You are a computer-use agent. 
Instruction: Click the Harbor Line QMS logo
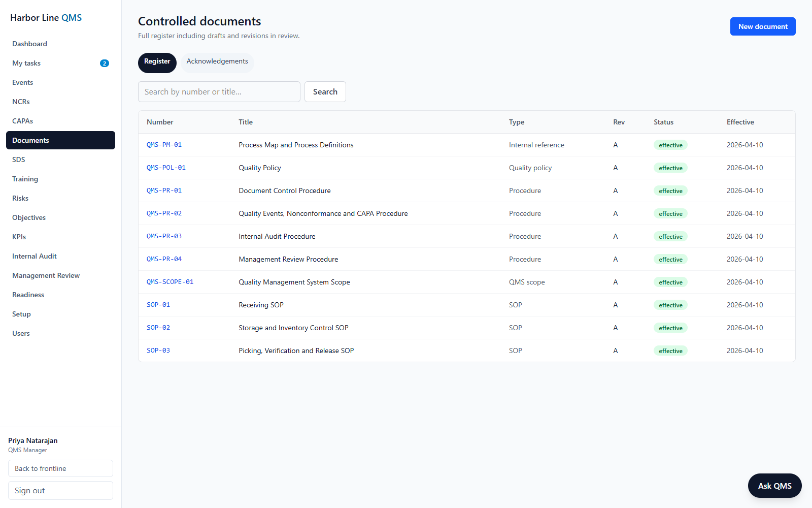pos(46,18)
